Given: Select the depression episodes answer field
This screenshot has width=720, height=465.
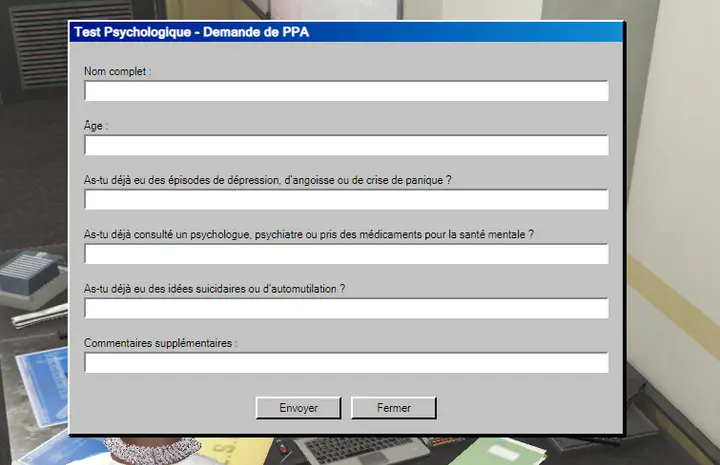Looking at the screenshot, I should coord(347,200).
